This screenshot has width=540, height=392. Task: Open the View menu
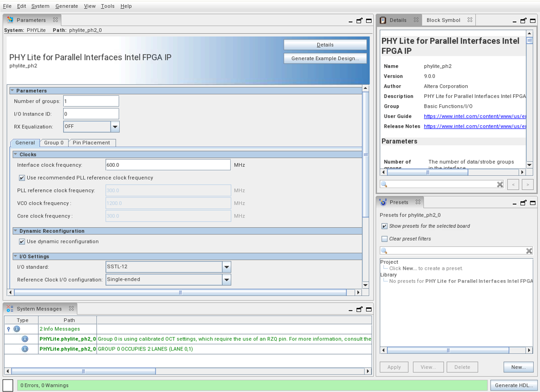[90, 6]
